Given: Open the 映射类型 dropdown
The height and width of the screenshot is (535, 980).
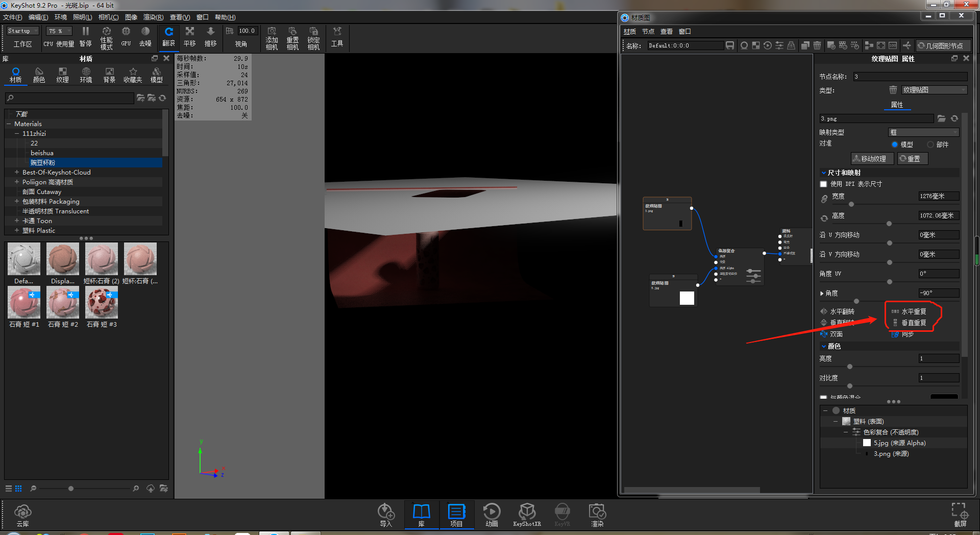Looking at the screenshot, I should (x=923, y=132).
